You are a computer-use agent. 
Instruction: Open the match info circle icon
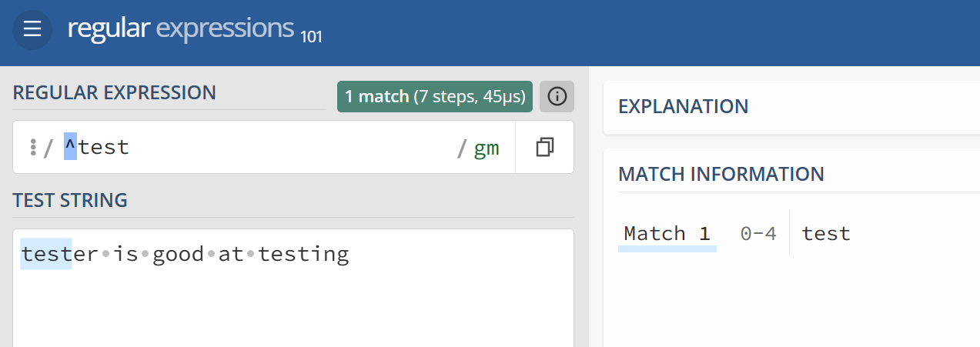coord(557,96)
